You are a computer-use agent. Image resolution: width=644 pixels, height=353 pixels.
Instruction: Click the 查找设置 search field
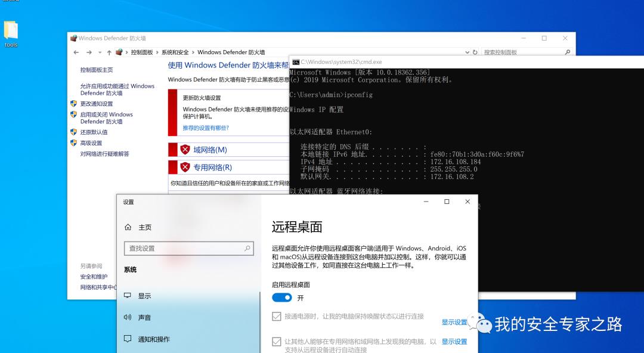click(189, 248)
